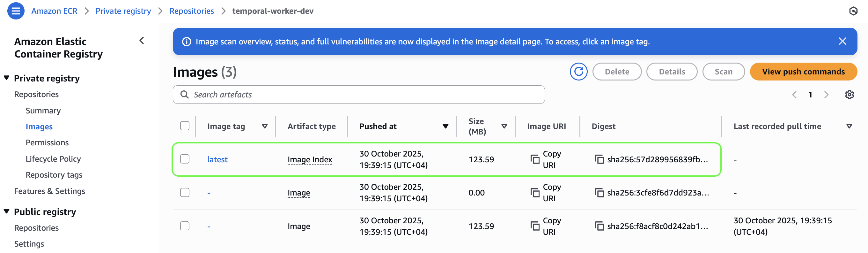This screenshot has width=868, height=253.
Task: Collapse the Private registry section
Action: click(7, 78)
